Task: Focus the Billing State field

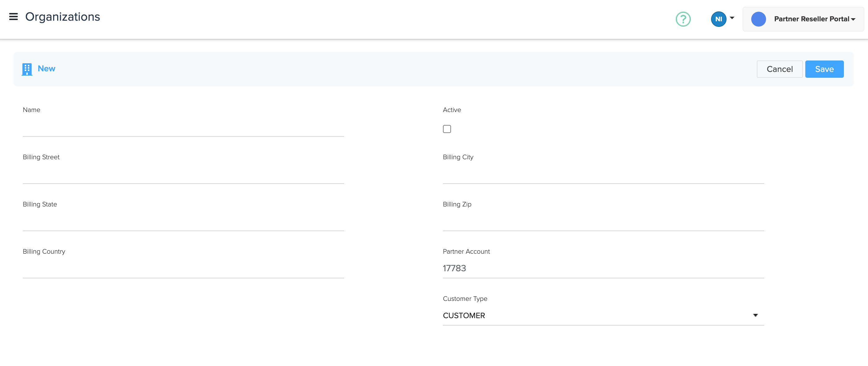Action: (183, 222)
